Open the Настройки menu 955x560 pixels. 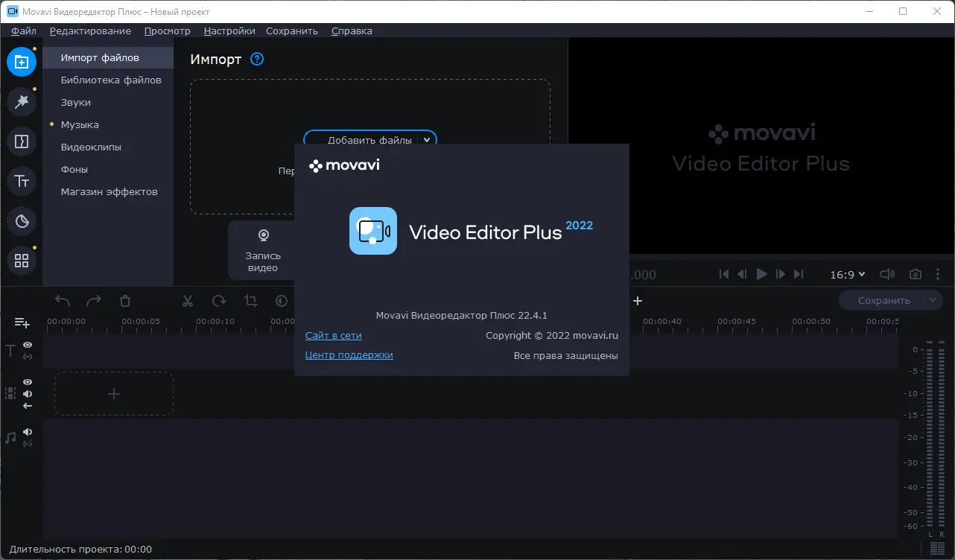[x=229, y=31]
